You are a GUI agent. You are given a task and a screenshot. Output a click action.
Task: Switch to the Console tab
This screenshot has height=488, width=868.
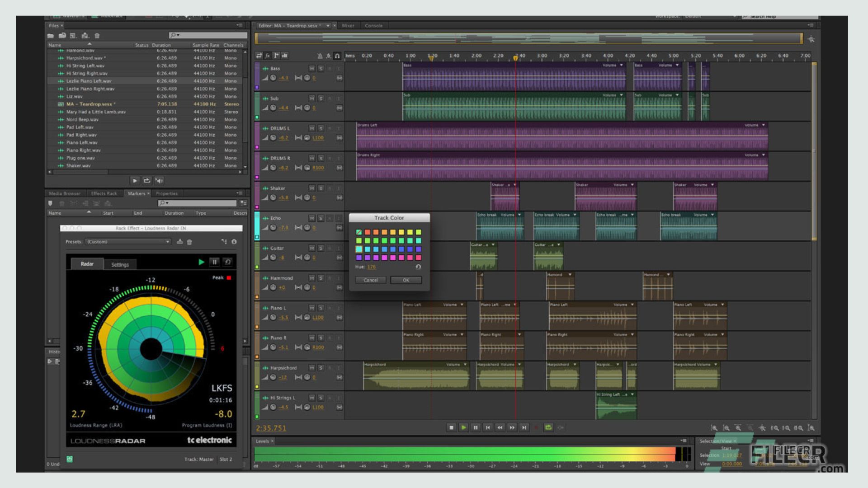(x=374, y=26)
